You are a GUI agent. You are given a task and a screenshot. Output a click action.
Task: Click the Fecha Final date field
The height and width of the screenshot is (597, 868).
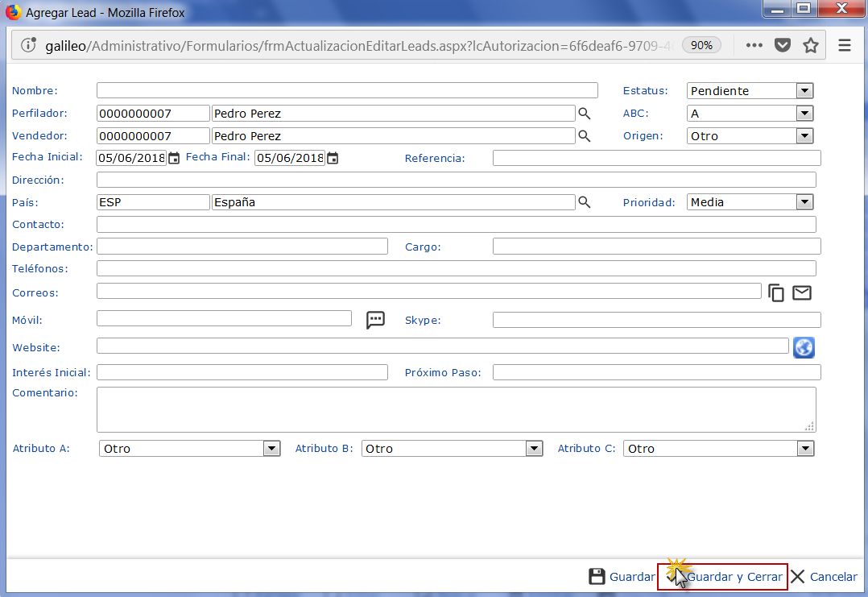(290, 158)
